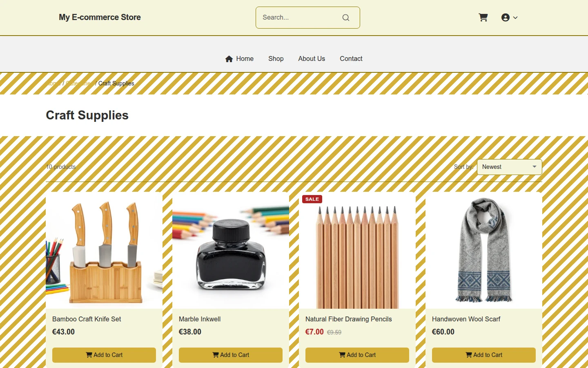Open the Handwoven Wool Scarf image
Screen dimensions: 588x368
point(484,250)
